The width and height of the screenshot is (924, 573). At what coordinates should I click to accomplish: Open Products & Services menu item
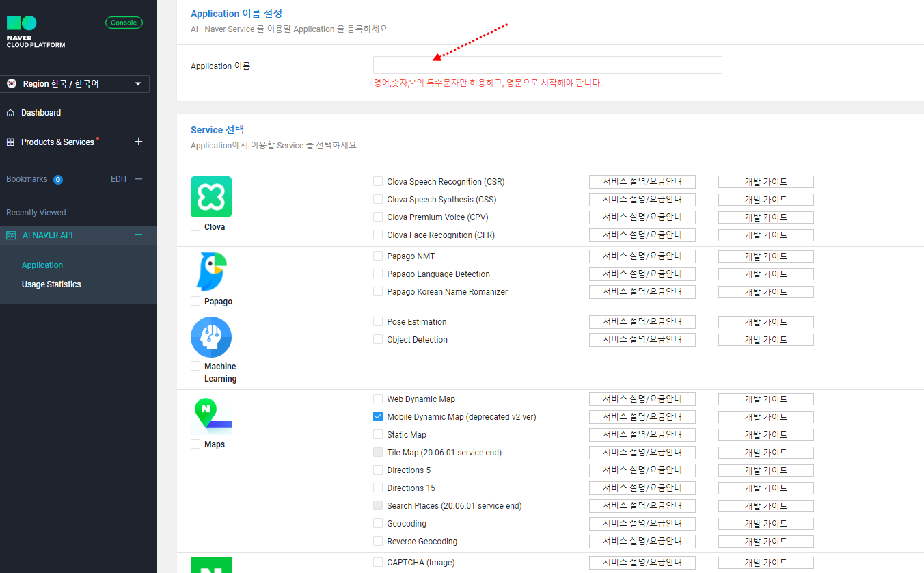click(57, 142)
